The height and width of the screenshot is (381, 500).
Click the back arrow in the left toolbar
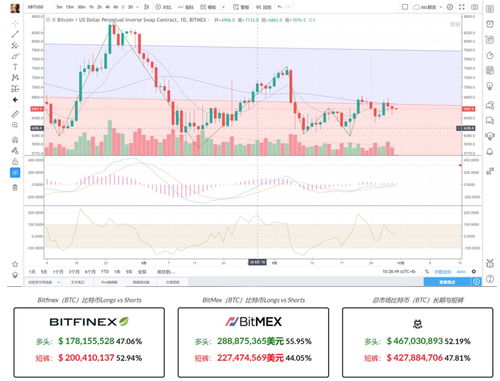[x=15, y=100]
